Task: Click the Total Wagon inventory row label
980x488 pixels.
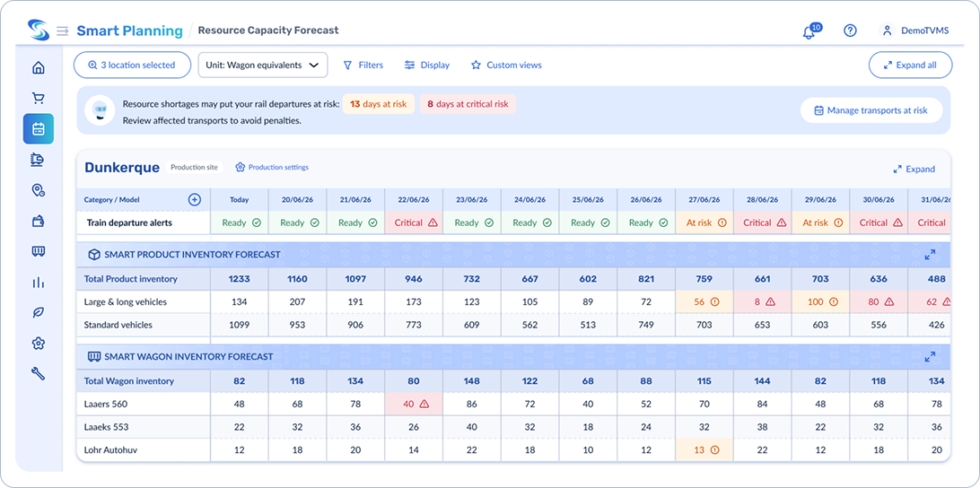Action: pos(128,381)
